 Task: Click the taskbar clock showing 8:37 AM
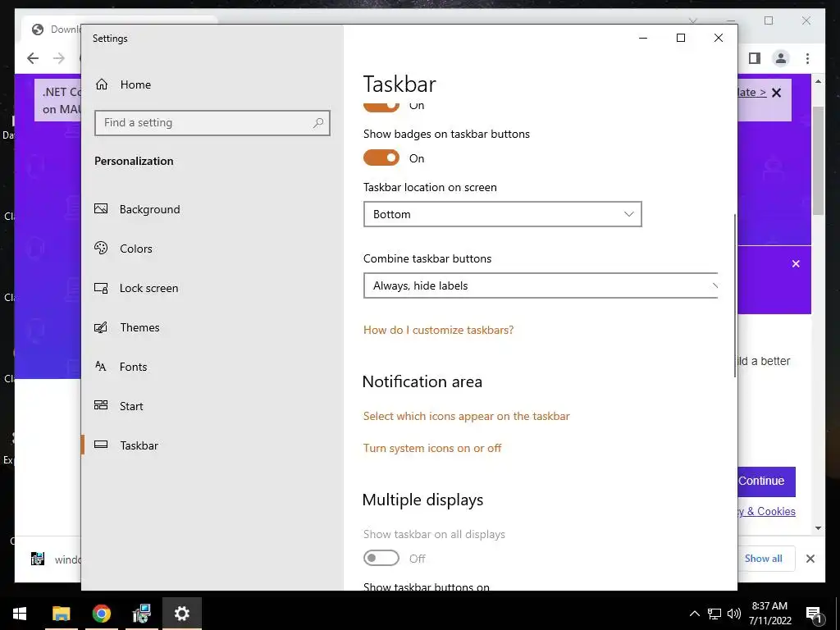[769, 614]
